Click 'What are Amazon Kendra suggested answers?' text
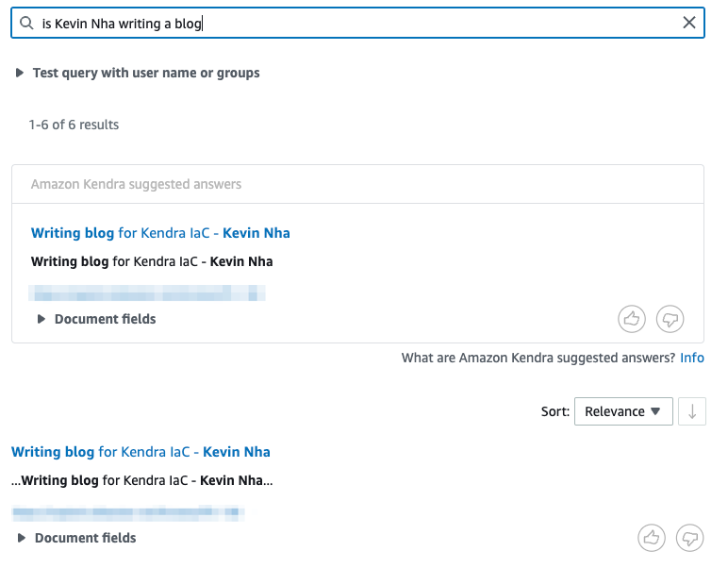728x568 pixels. pos(538,358)
